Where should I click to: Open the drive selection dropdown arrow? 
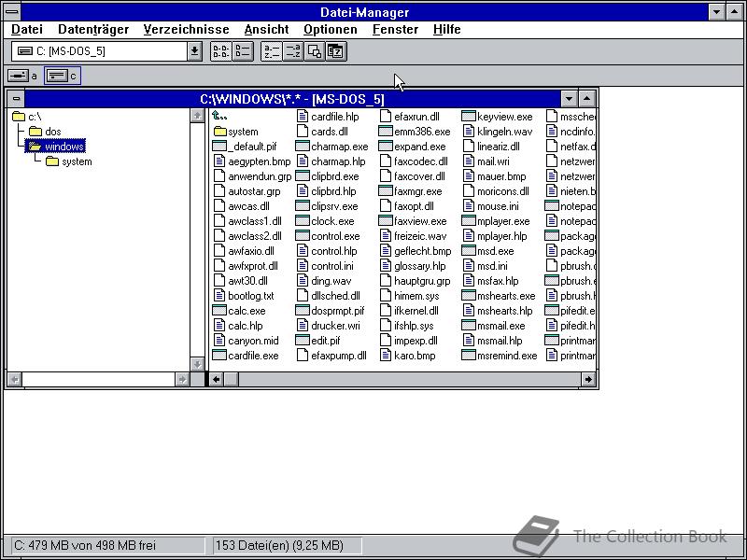click(x=194, y=51)
